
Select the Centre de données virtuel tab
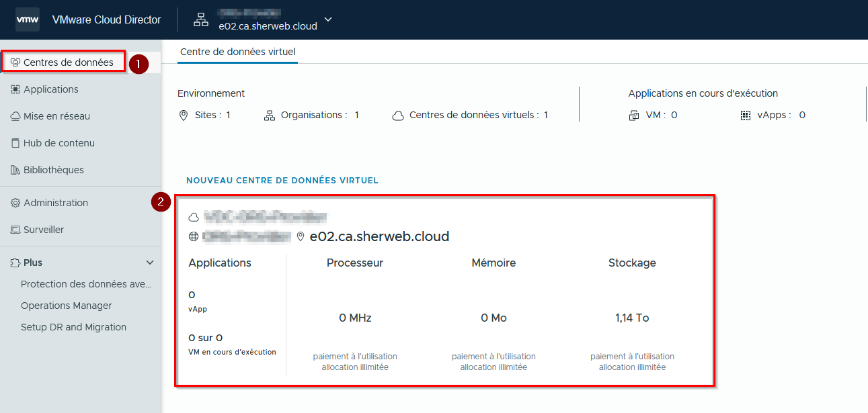coord(238,52)
